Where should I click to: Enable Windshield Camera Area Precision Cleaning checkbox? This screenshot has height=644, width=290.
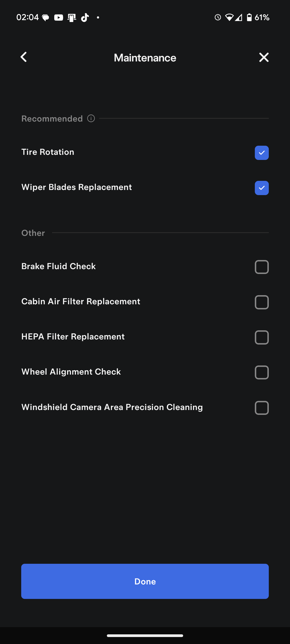click(262, 408)
